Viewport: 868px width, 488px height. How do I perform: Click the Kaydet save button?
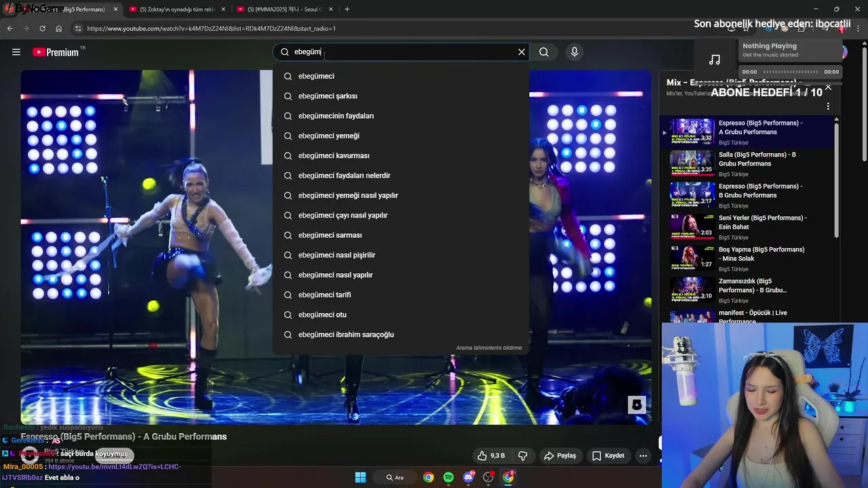pos(608,455)
